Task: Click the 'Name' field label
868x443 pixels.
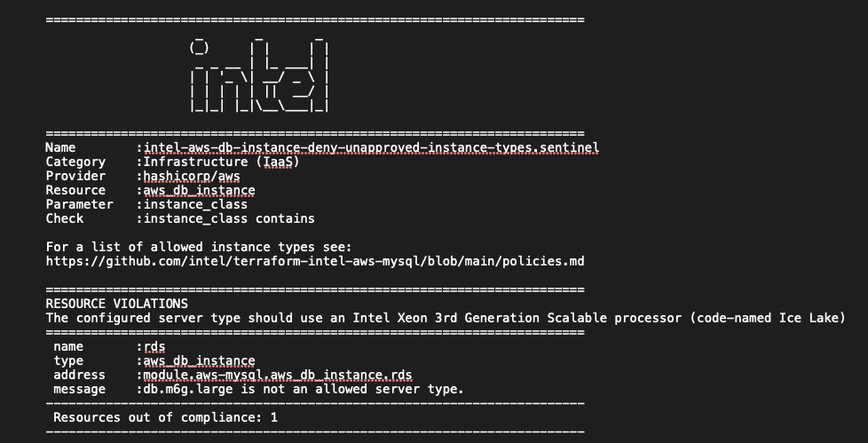Action: [60, 147]
